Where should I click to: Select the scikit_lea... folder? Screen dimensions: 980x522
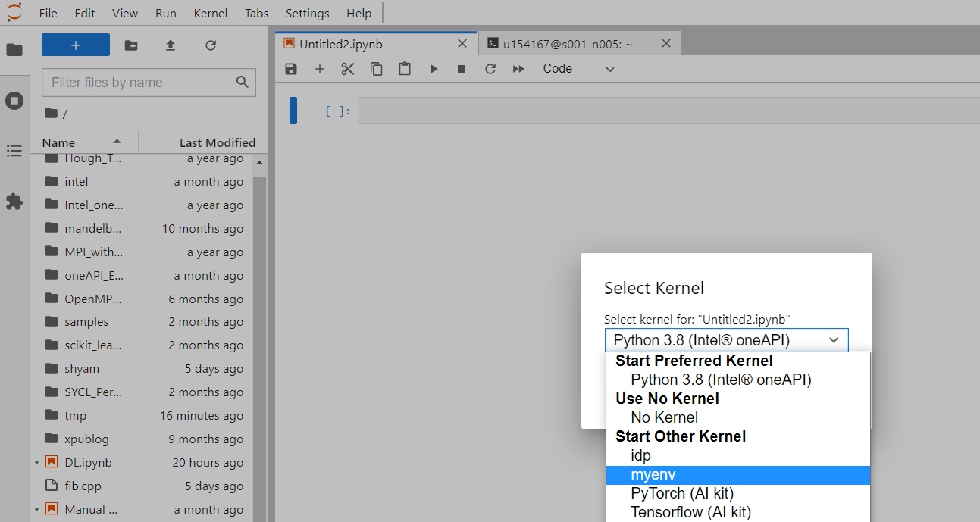pyautogui.click(x=142, y=345)
